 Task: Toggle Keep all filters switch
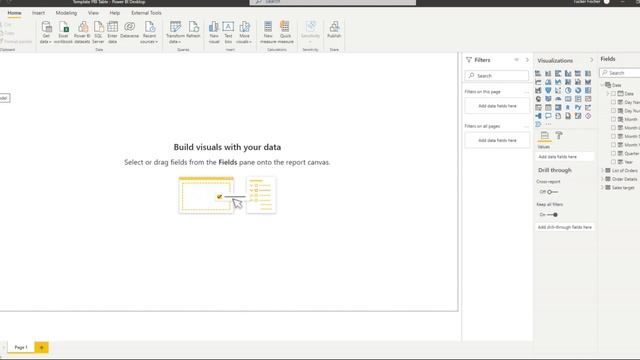(x=553, y=215)
